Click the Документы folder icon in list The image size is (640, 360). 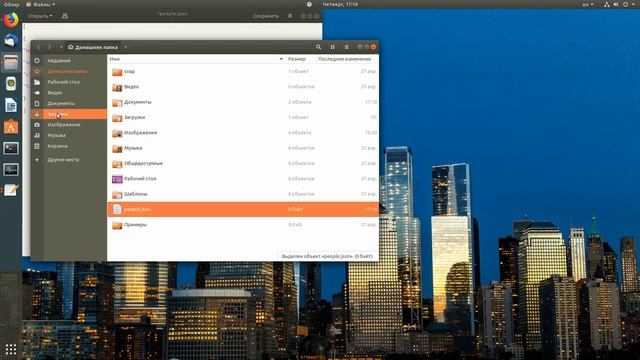click(117, 102)
